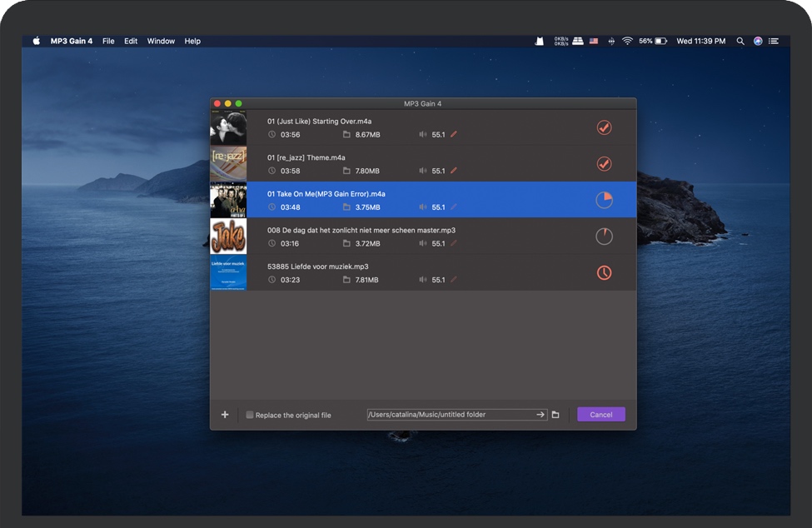Enable Replace the original file checkbox
Viewport: 812px width, 528px height.
[x=250, y=415]
